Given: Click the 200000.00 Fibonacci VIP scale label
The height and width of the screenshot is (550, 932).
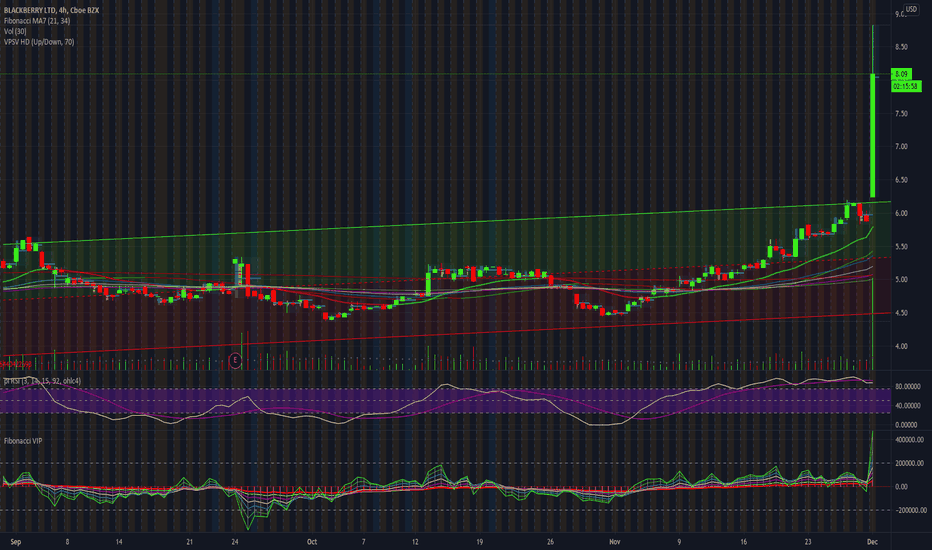Looking at the screenshot, I should (x=909, y=463).
